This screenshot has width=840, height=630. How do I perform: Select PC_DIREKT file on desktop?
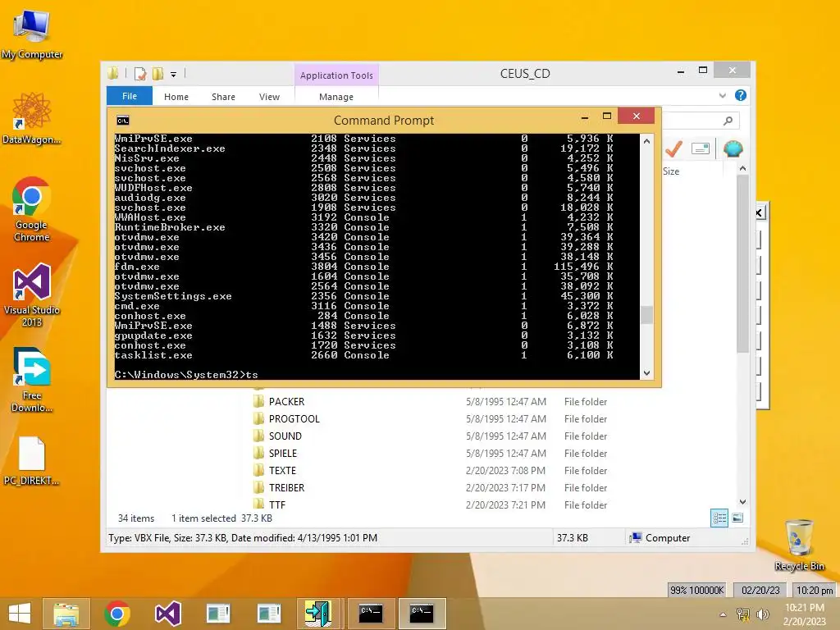pos(32,461)
